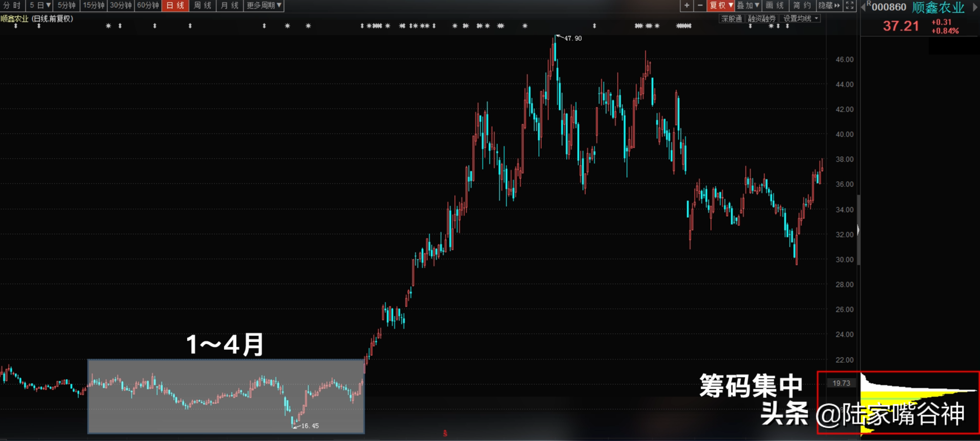This screenshot has width=980, height=441.
Task: Open the 设置均线 dropdown
Action: point(800,18)
